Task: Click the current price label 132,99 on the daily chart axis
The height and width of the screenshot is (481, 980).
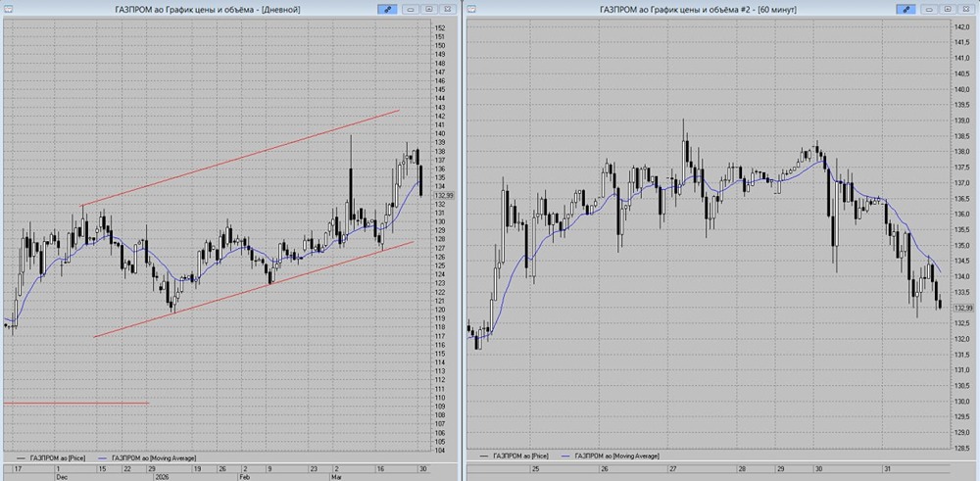Action: (445, 196)
